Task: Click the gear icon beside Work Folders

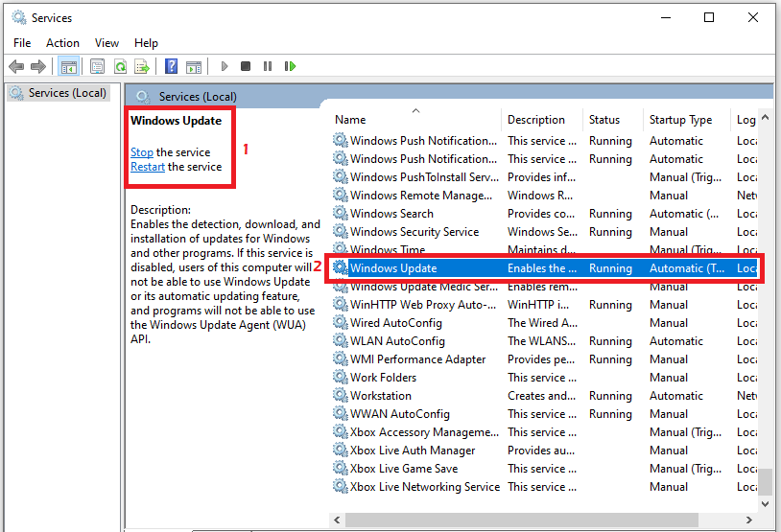Action: 341,378
